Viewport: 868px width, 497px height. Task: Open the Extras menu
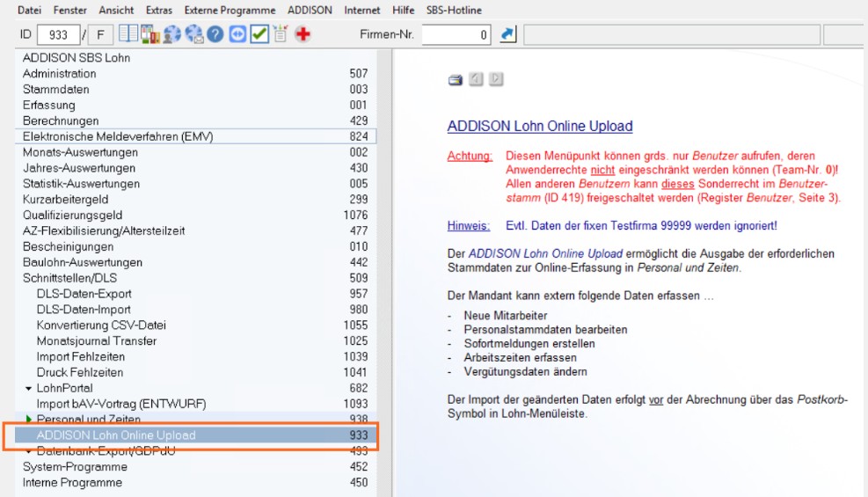tap(159, 10)
